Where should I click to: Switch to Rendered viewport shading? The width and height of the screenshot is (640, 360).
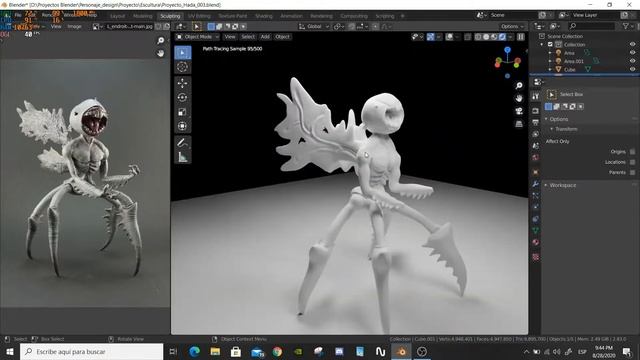pos(502,37)
